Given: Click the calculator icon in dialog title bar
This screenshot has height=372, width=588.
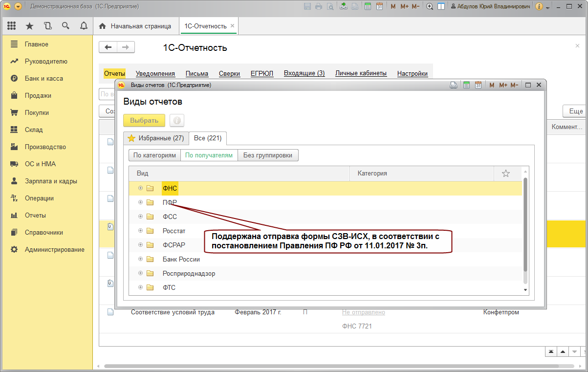Looking at the screenshot, I should (x=467, y=85).
